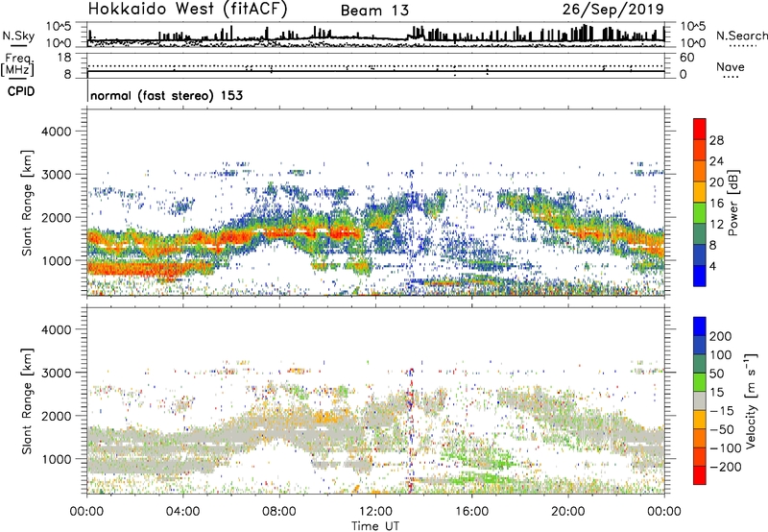This screenshot has width=768, height=532.
Task: Click the '60' Nave axis tick
Action: click(x=686, y=57)
